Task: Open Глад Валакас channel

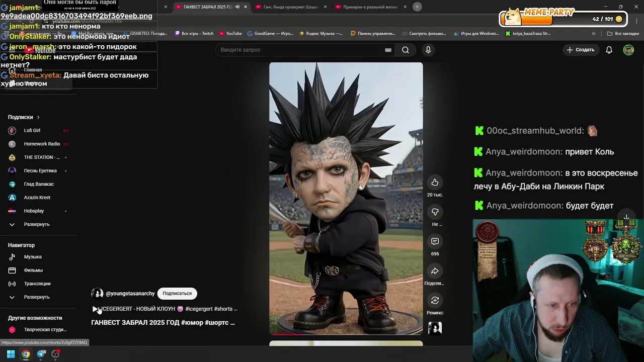Action: click(38, 184)
